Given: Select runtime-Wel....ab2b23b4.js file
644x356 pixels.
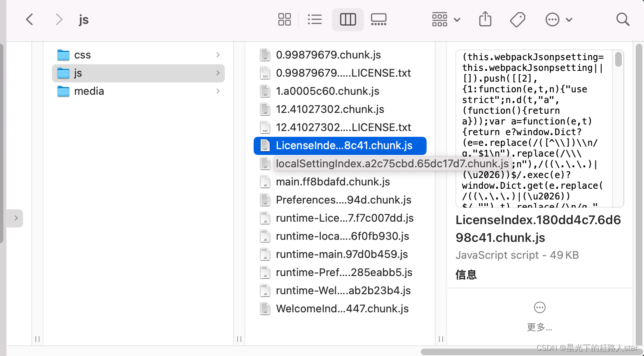Looking at the screenshot, I should (340, 290).
